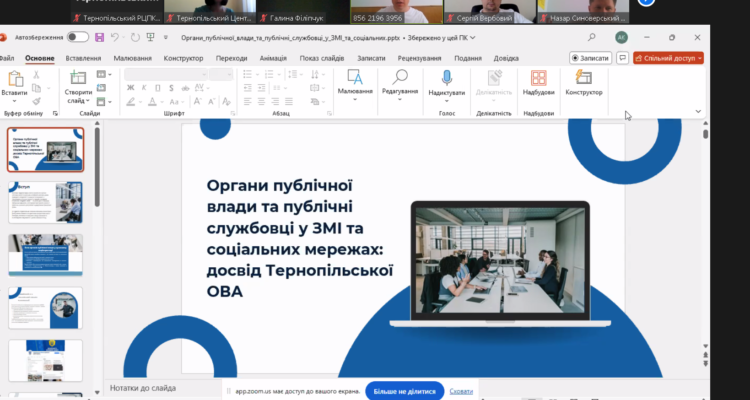Open the Анімація tab
Viewport: 750px width, 400px height.
pos(273,58)
